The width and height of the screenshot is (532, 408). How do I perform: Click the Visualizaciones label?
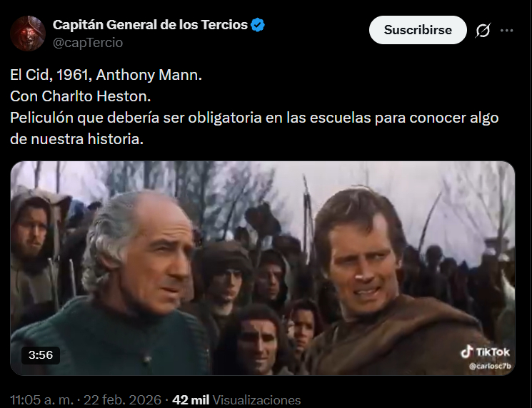tap(257, 400)
